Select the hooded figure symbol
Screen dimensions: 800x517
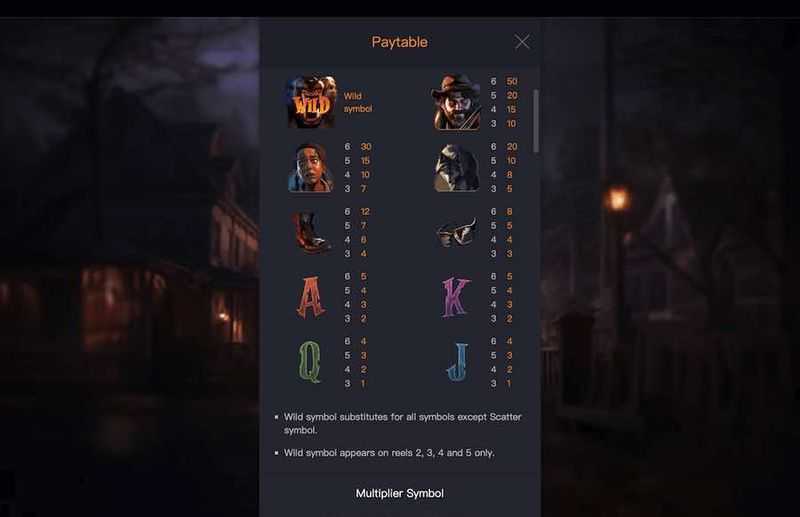click(x=457, y=167)
